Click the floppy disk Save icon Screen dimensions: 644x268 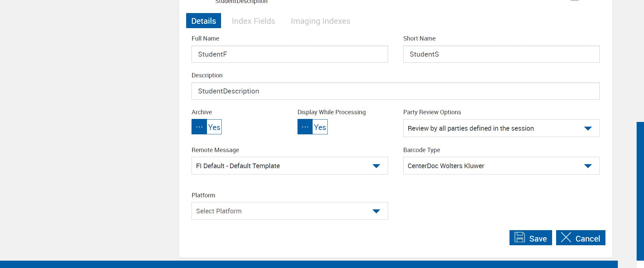point(520,238)
